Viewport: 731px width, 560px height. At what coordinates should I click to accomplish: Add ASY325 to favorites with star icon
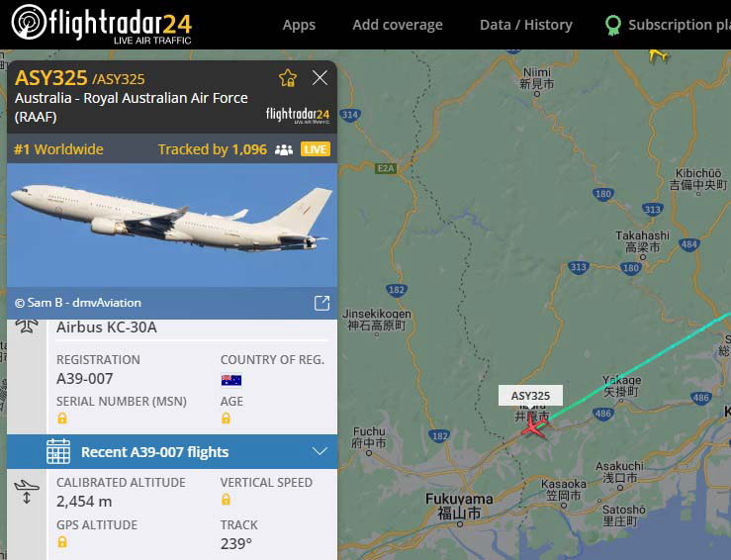(x=288, y=78)
